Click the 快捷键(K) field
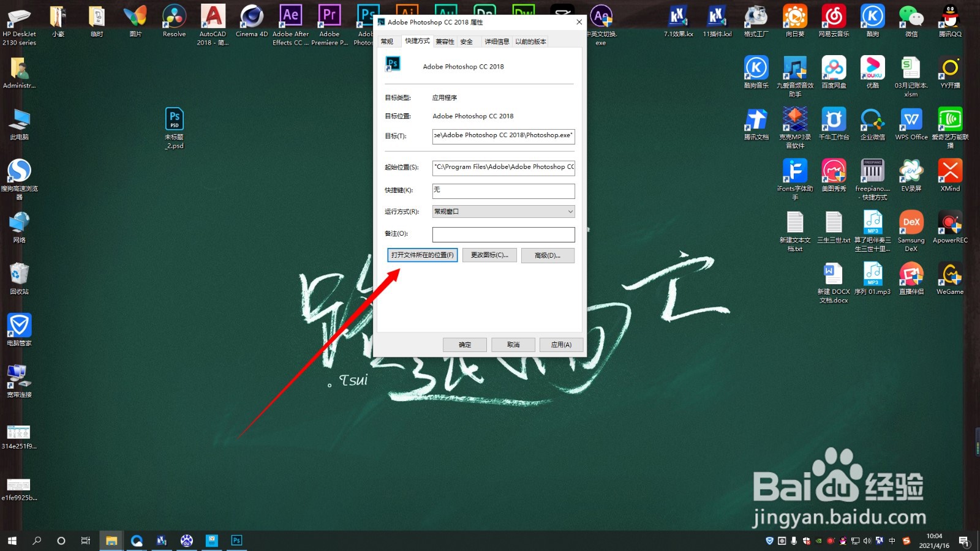 click(x=503, y=191)
